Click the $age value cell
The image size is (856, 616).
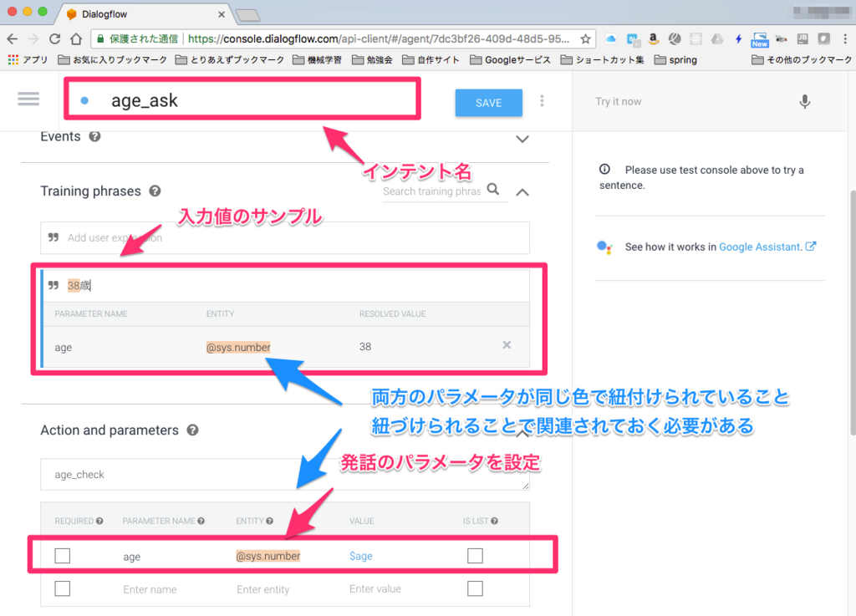(361, 556)
